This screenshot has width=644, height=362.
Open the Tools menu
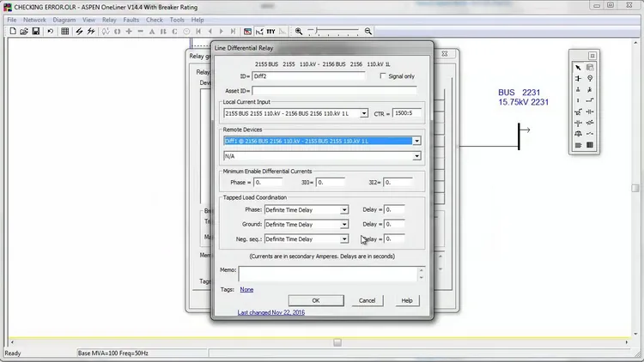pyautogui.click(x=177, y=20)
